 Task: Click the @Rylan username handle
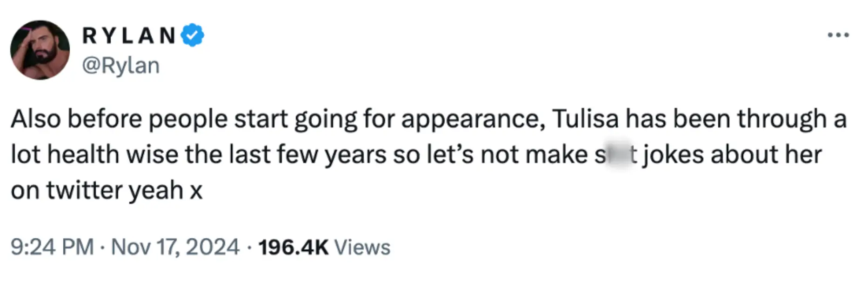tap(122, 65)
